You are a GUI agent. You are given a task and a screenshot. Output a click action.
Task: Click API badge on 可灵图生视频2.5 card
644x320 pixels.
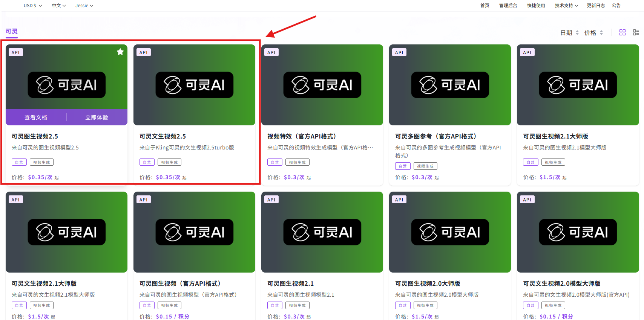[x=16, y=52]
